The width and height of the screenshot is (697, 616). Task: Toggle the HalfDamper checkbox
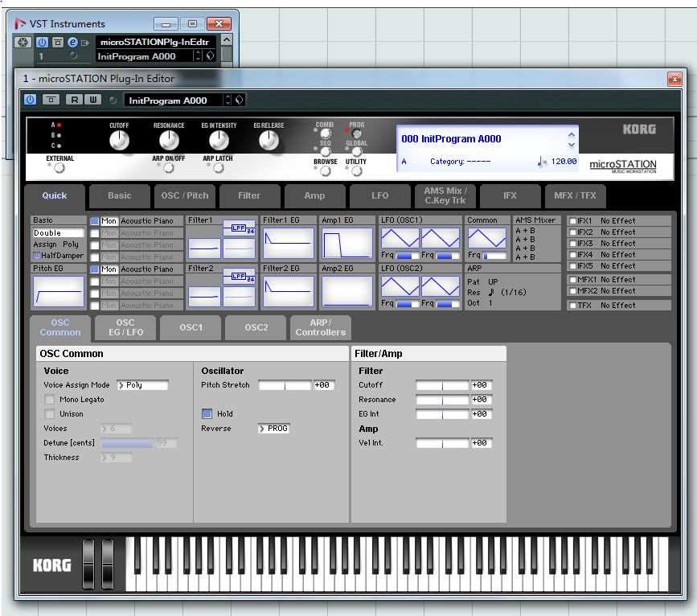[36, 256]
